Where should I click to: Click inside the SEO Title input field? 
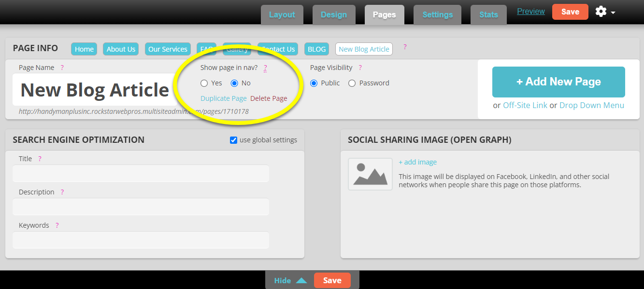pyautogui.click(x=140, y=173)
